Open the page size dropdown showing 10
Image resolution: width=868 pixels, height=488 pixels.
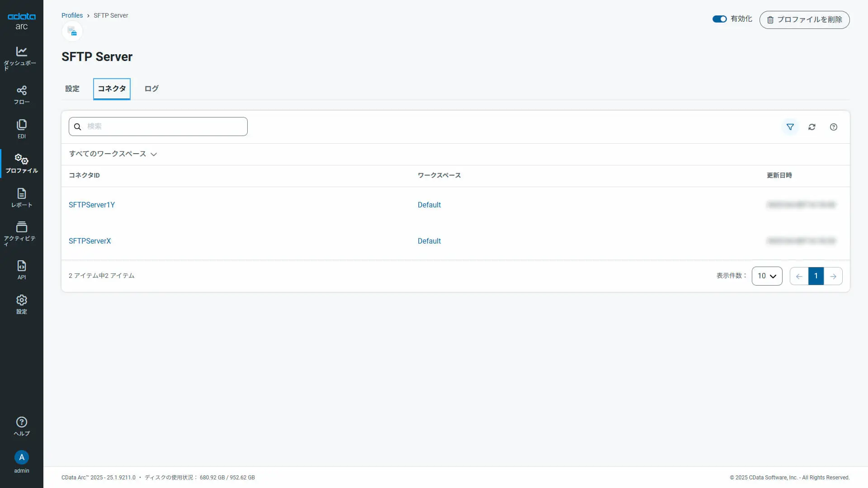point(767,276)
